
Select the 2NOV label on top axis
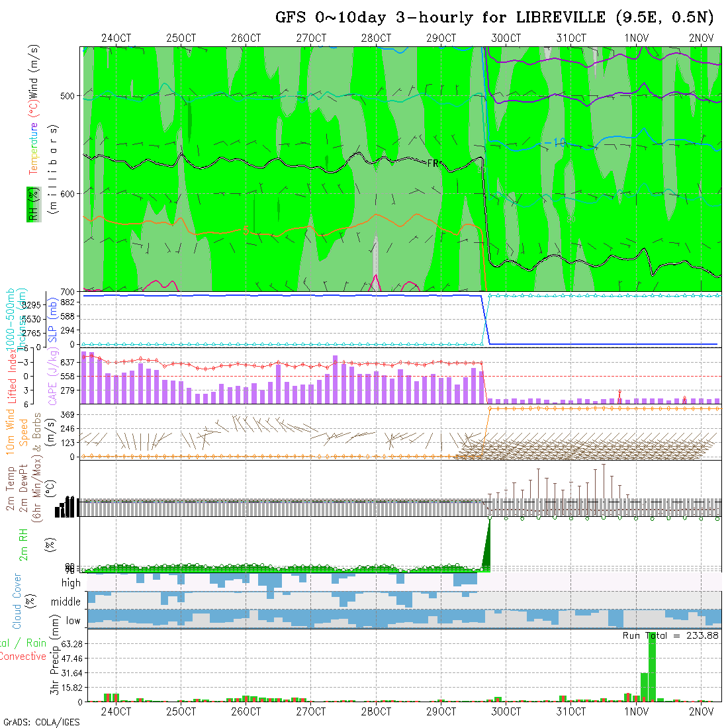tap(701, 38)
